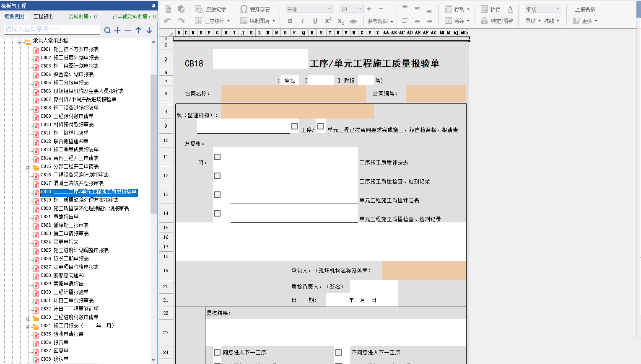641x364 pixels.
Task: Insert 特殊字符 special character
Action: tap(255, 9)
